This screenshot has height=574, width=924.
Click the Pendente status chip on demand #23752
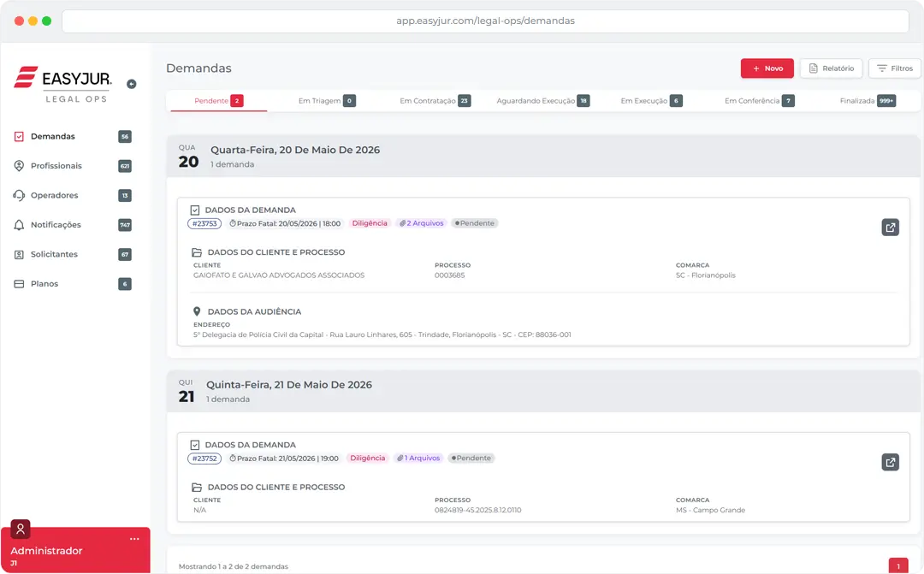tap(471, 458)
